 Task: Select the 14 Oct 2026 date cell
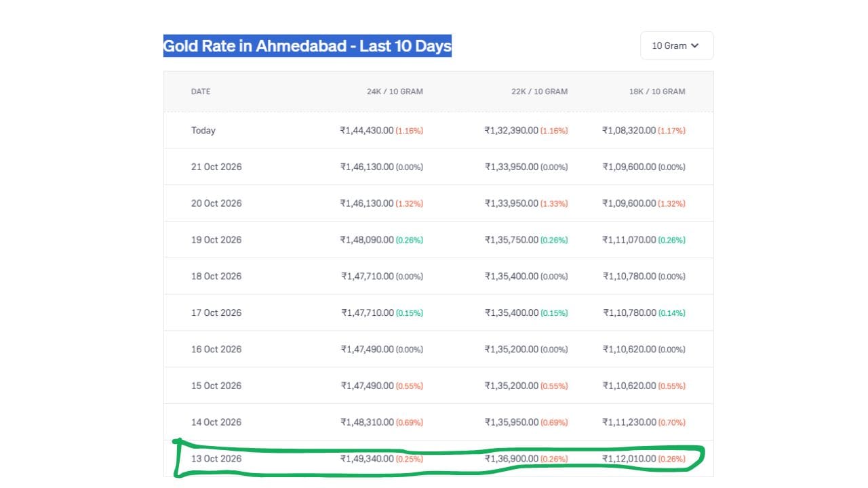point(216,422)
